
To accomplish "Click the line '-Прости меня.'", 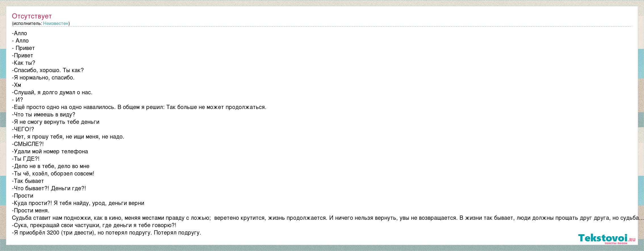I will pyautogui.click(x=31, y=210).
